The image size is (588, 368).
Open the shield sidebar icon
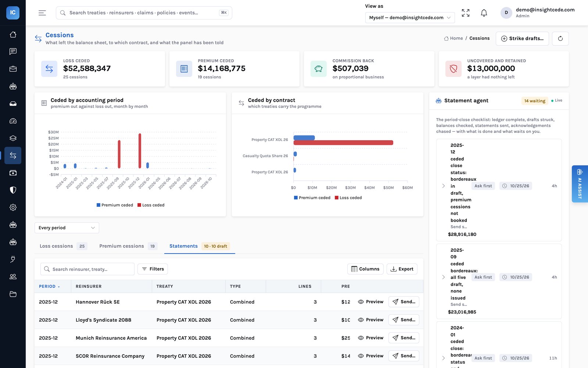pos(13,190)
